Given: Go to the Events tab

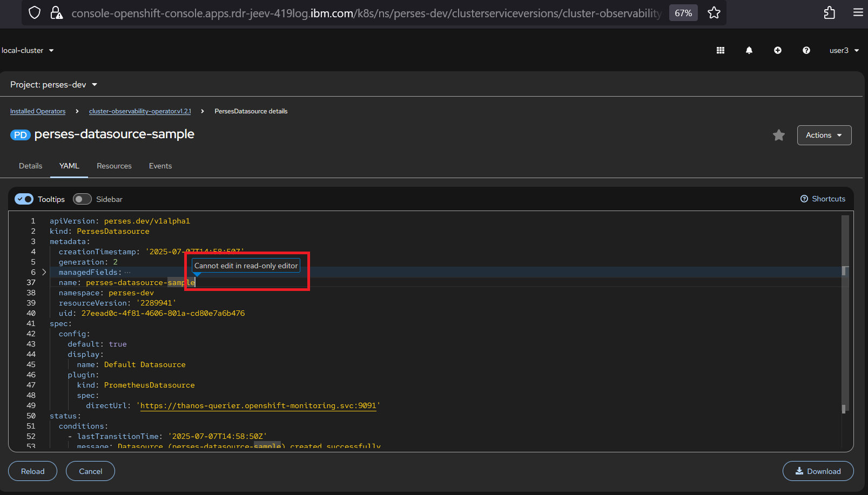Looking at the screenshot, I should (x=160, y=166).
